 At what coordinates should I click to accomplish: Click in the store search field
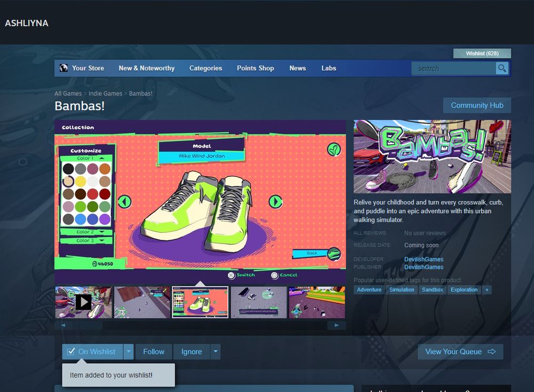pyautogui.click(x=453, y=68)
